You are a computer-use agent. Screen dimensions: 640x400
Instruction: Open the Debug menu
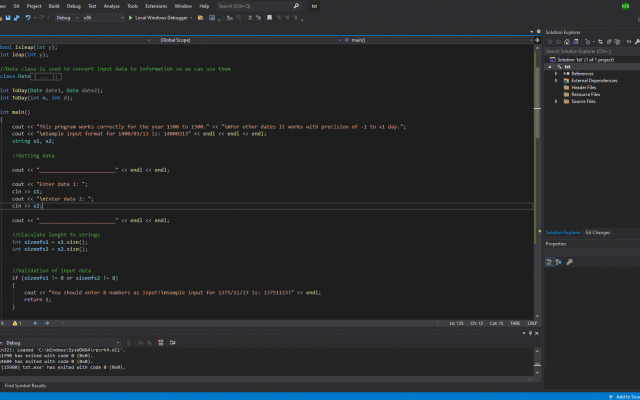click(73, 6)
